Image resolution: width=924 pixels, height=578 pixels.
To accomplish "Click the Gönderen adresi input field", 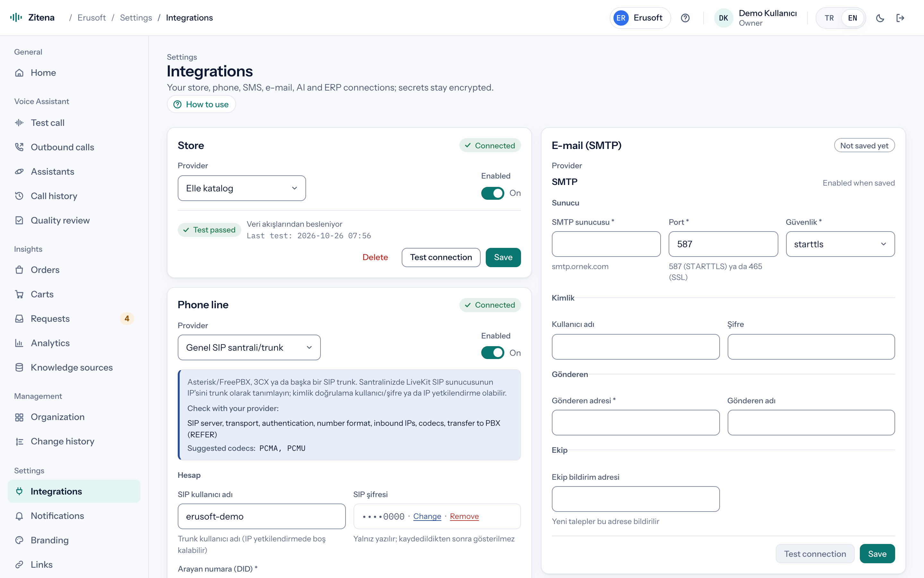I will (636, 422).
